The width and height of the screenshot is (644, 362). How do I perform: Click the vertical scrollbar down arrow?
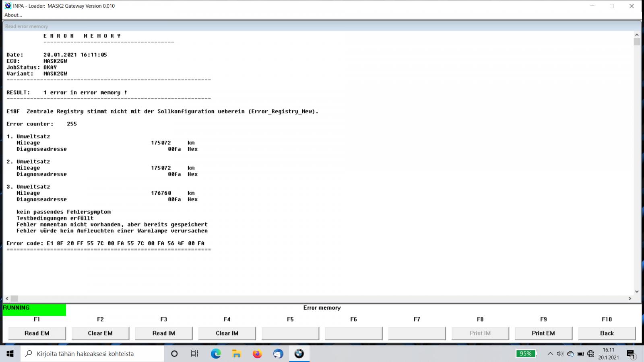tap(637, 291)
